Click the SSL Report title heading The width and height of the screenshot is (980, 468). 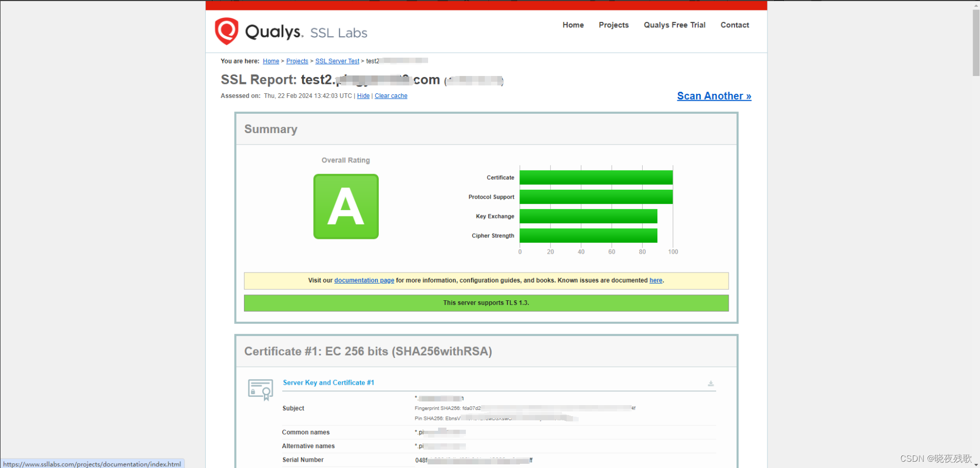[362, 80]
